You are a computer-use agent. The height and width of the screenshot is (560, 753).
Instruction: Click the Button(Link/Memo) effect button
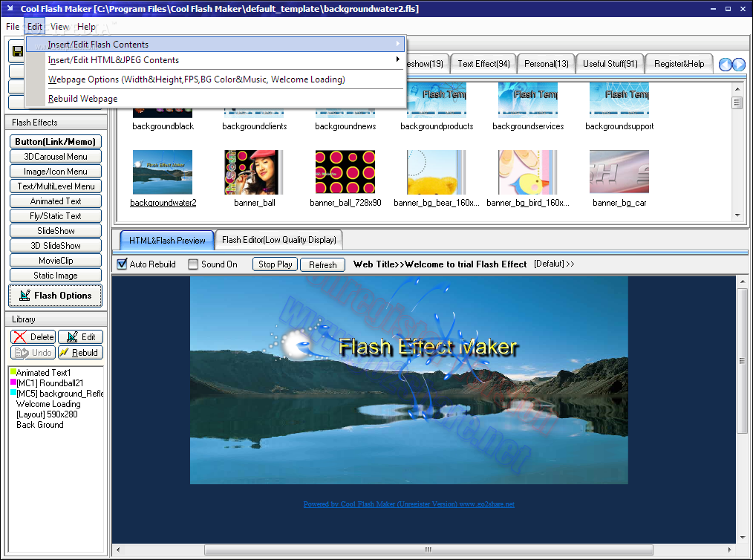point(55,142)
